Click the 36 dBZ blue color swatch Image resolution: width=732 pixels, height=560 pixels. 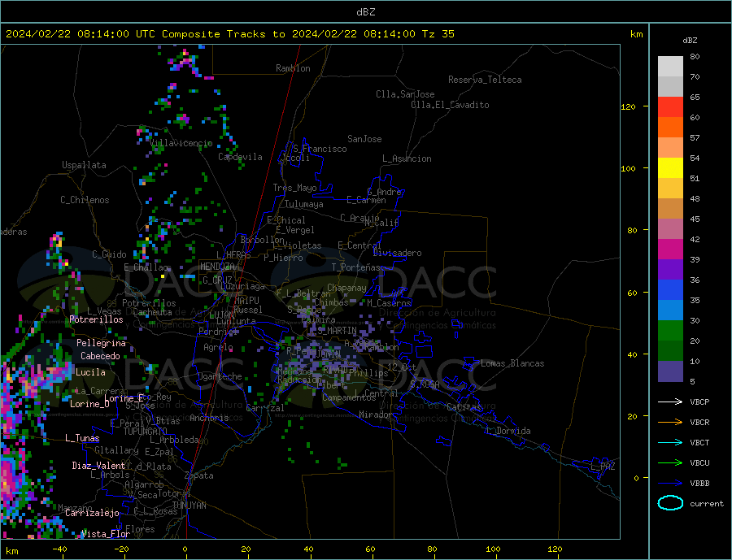pyautogui.click(x=670, y=290)
